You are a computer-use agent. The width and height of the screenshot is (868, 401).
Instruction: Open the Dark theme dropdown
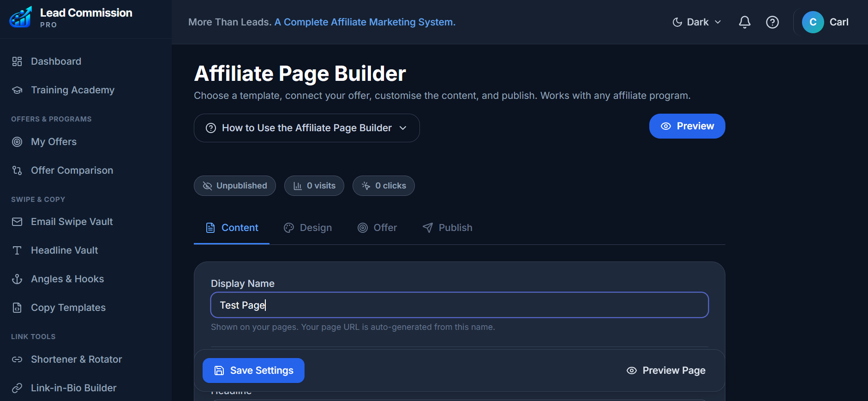(x=697, y=22)
